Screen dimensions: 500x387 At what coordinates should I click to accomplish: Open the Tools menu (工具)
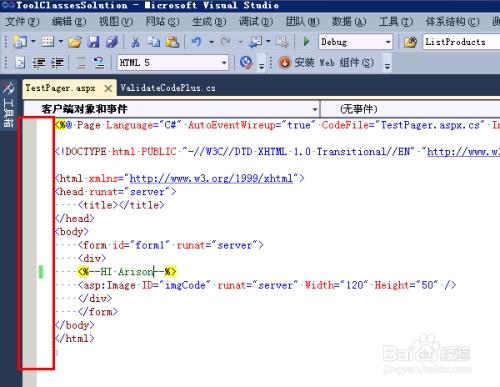pyautogui.click(x=396, y=22)
